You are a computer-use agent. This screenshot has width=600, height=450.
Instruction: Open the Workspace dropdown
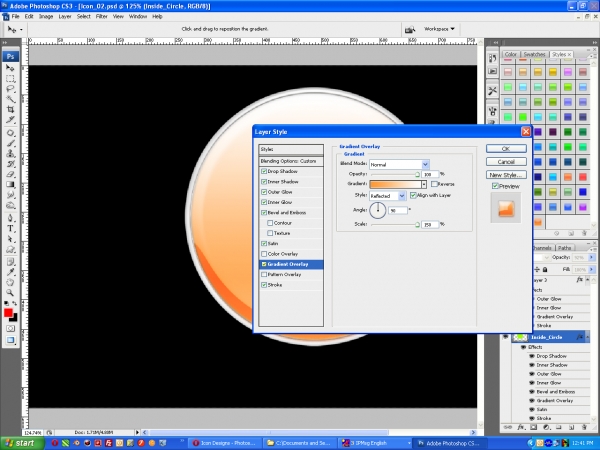point(439,29)
